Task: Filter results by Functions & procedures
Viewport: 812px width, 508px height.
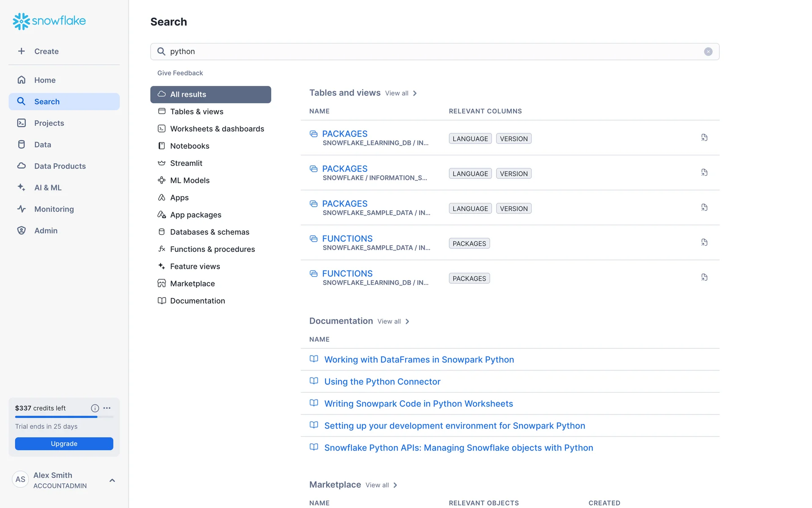Action: 212,249
